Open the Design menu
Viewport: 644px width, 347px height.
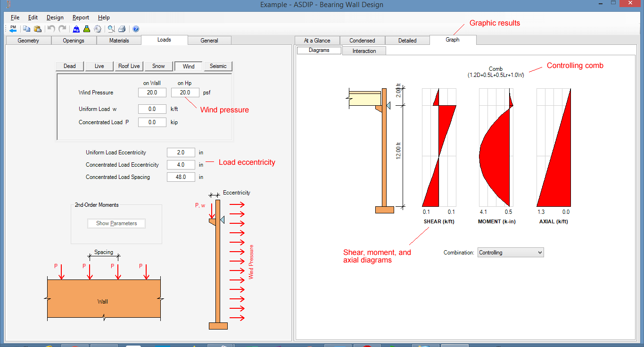tap(55, 17)
